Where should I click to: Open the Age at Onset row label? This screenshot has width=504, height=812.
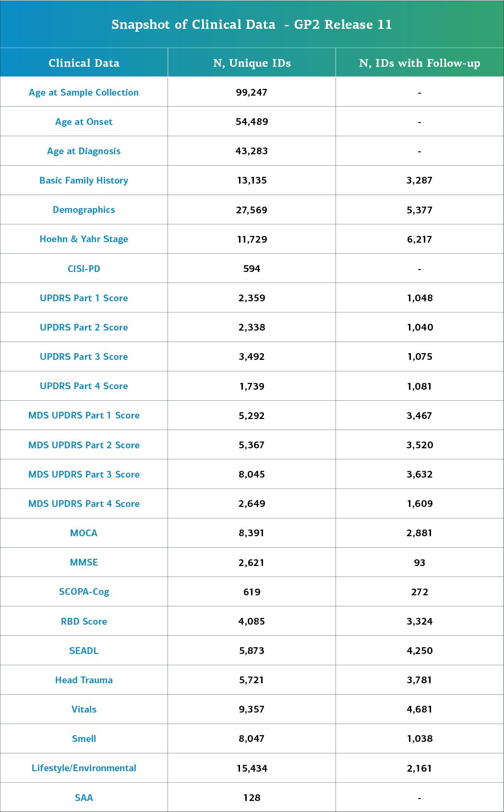(84, 122)
